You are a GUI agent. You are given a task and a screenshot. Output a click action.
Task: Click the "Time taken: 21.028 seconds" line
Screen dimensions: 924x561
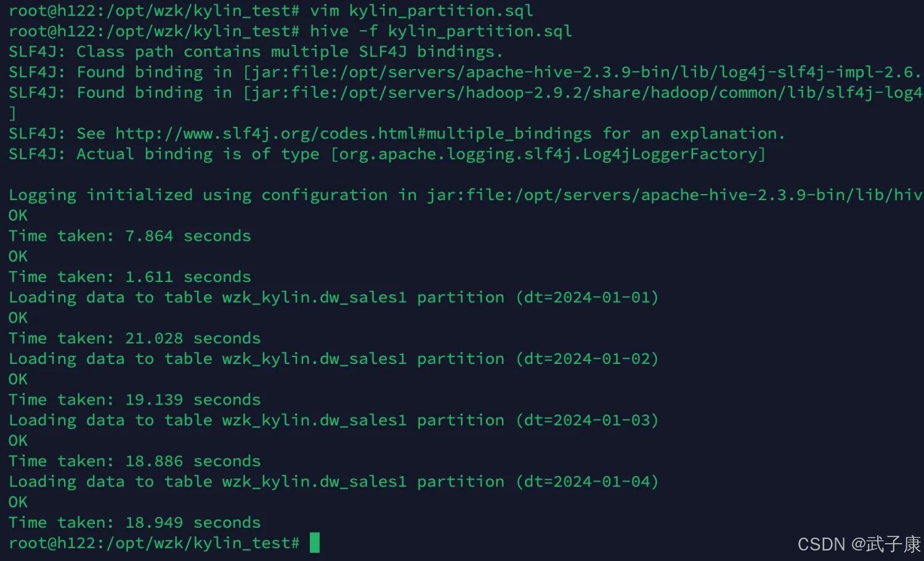point(134,338)
